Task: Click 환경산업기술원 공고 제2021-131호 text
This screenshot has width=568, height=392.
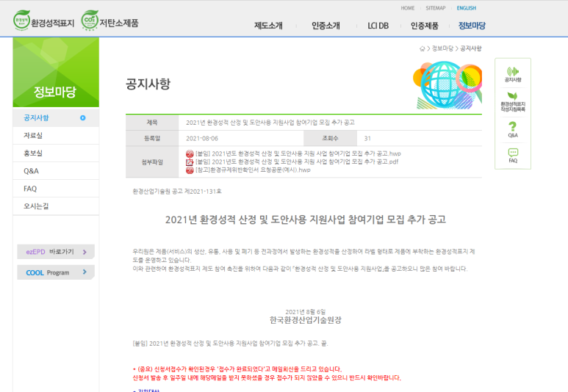Action: click(177, 192)
